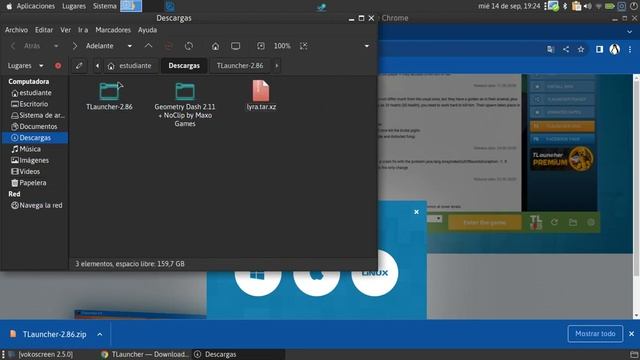This screenshot has width=640, height=360.
Task: Open the volume tray icon
Action: pos(588,6)
